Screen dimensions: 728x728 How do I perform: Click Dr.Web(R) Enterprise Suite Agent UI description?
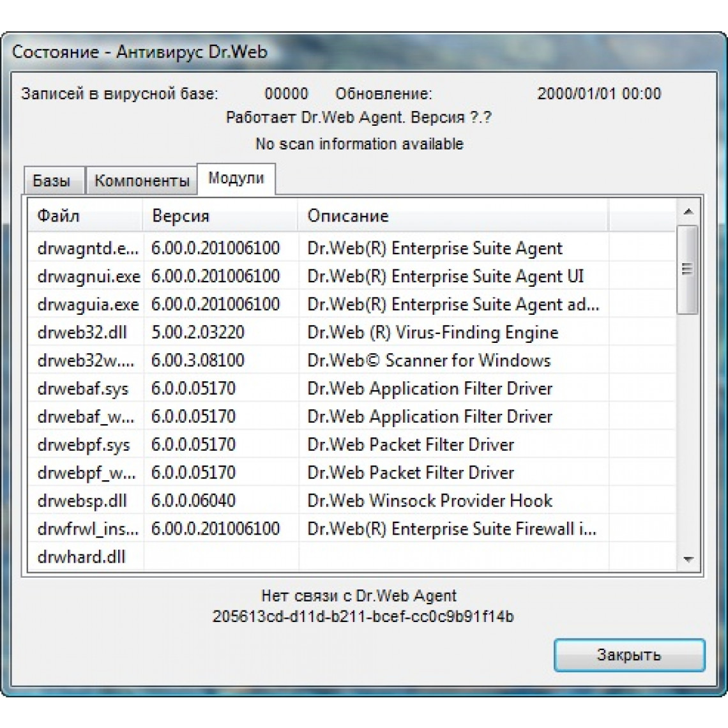click(x=445, y=277)
